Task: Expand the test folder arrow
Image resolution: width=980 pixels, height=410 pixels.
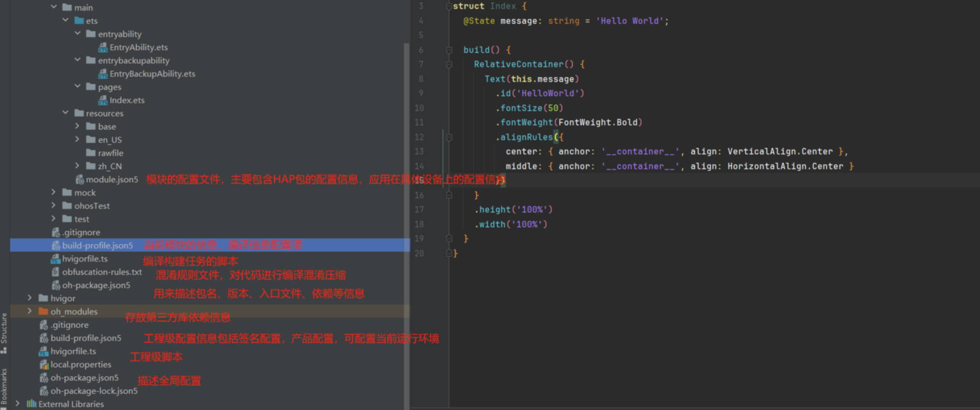Action: coord(53,218)
